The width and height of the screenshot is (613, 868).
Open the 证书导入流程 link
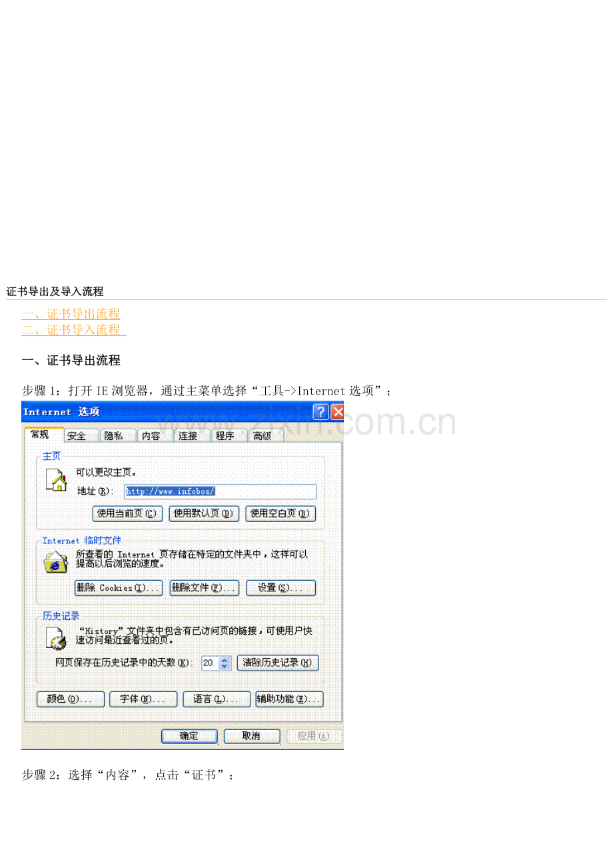[72, 329]
